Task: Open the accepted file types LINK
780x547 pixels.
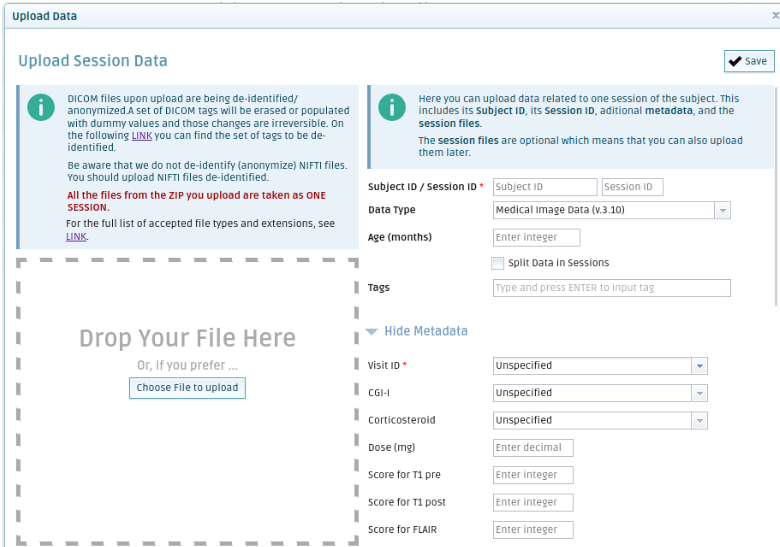Action: click(76, 237)
